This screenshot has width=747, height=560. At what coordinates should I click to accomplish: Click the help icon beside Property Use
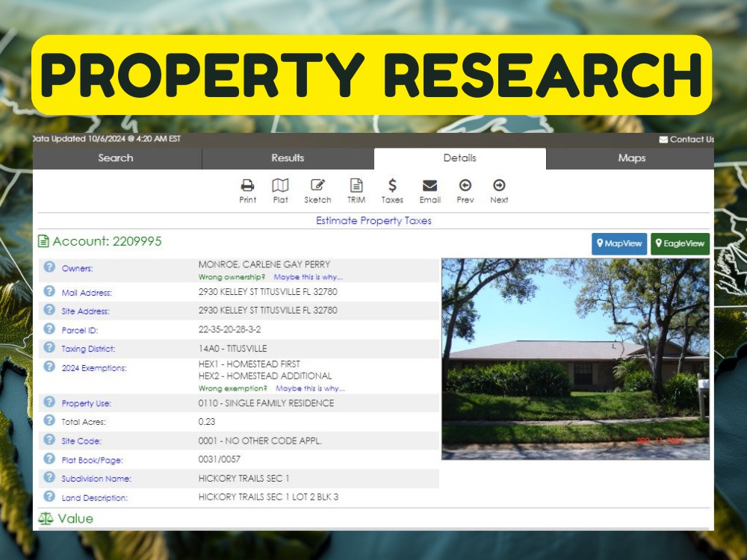[x=49, y=402]
